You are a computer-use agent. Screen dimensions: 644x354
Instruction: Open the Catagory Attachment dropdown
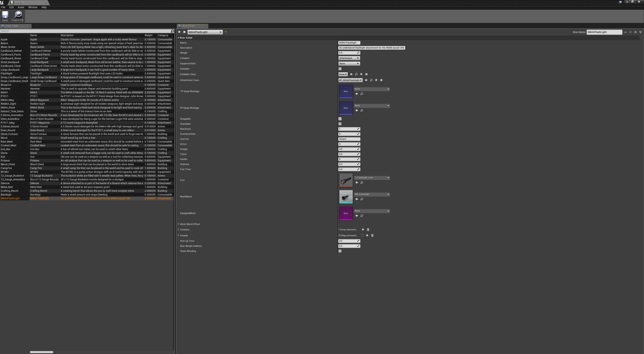[349, 58]
